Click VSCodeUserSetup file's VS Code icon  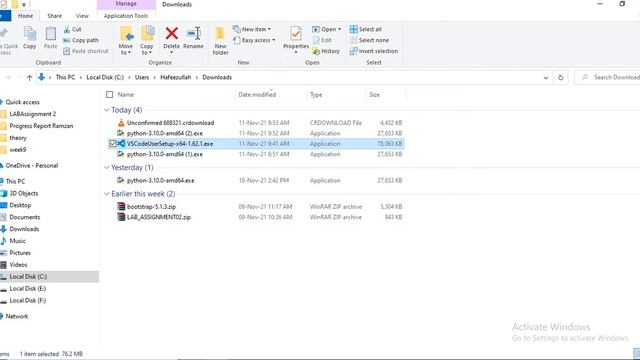[x=121, y=144]
